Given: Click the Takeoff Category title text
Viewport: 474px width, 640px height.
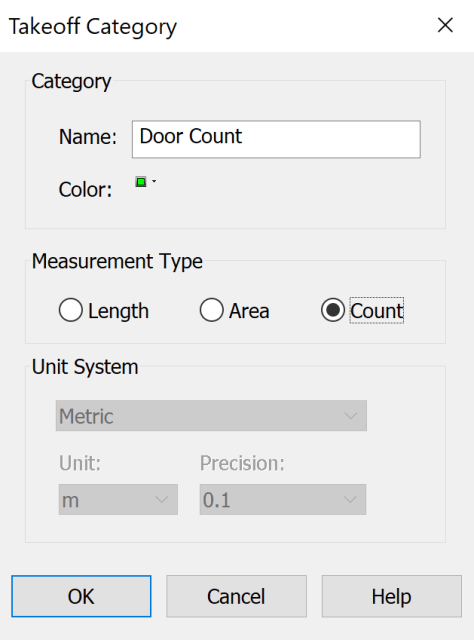Looking at the screenshot, I should tap(93, 27).
